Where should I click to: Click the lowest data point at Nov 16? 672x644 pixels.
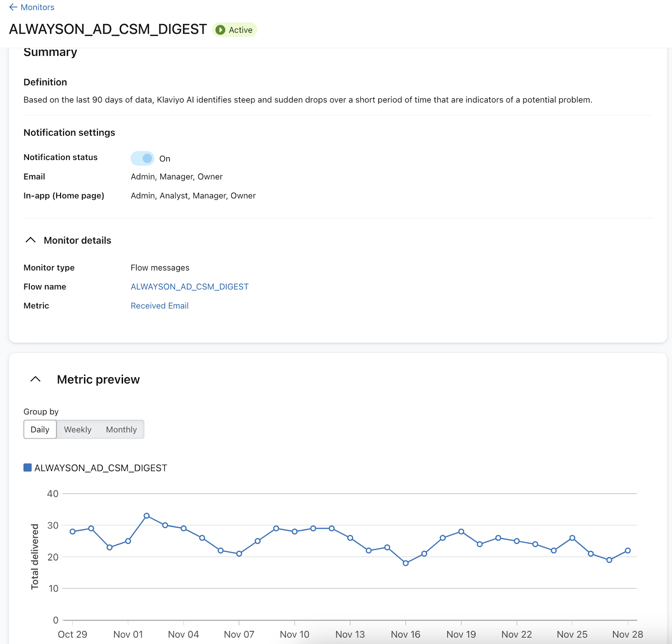[406, 563]
